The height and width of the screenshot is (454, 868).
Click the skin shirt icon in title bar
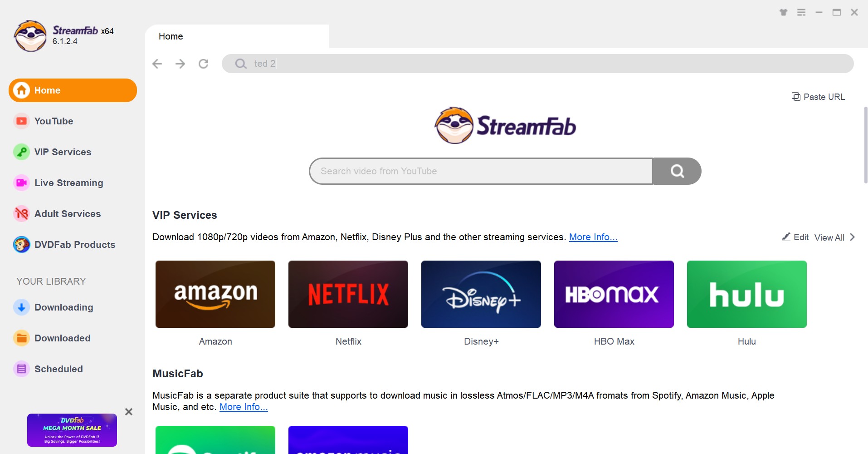pyautogui.click(x=783, y=12)
